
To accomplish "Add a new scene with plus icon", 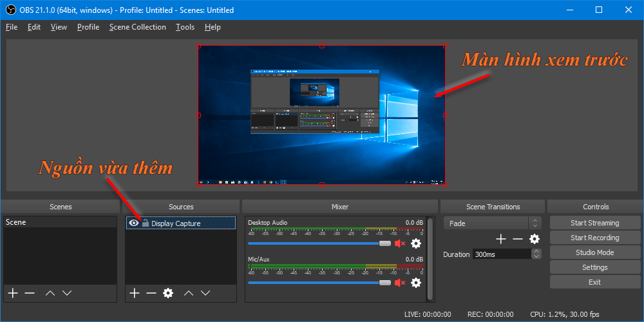I will [x=12, y=293].
